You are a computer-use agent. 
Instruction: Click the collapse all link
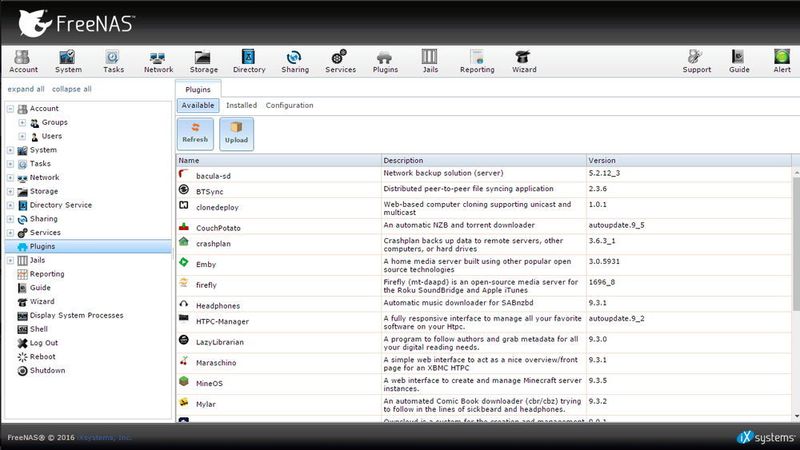(72, 89)
